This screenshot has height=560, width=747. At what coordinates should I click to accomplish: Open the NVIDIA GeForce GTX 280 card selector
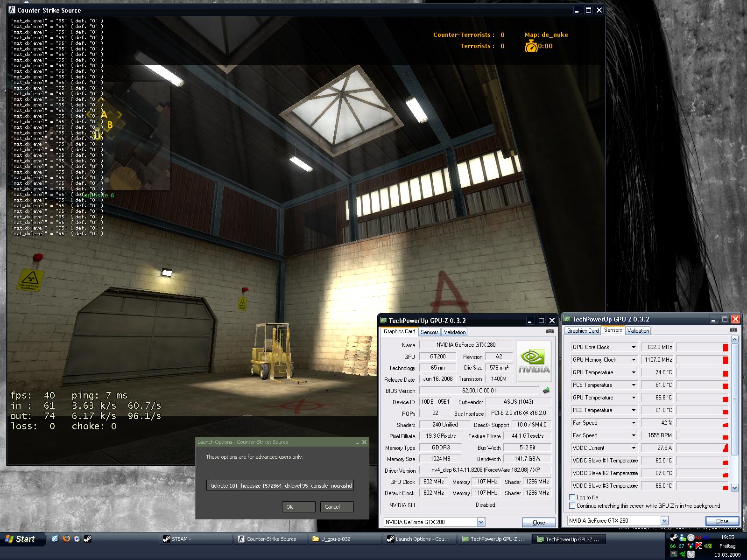click(481, 522)
